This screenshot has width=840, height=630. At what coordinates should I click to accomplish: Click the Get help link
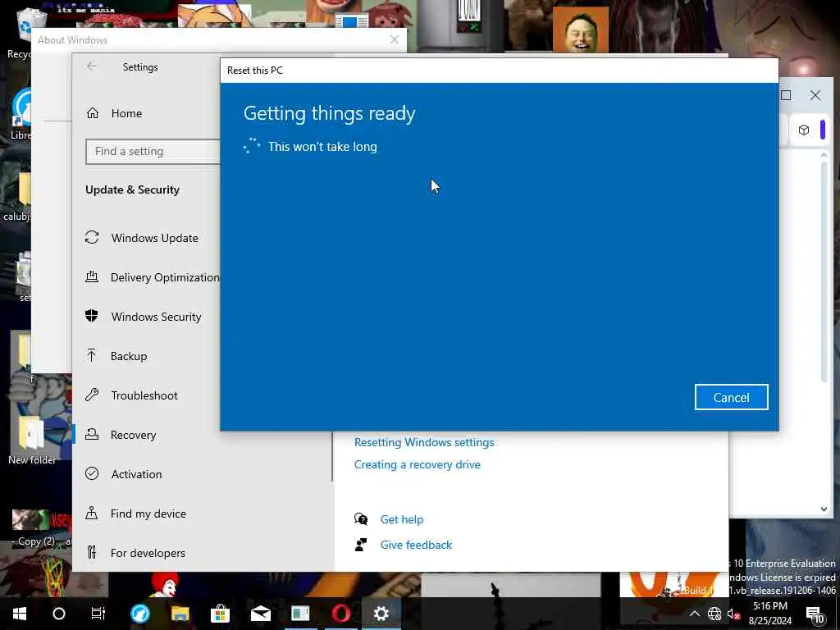coord(402,519)
